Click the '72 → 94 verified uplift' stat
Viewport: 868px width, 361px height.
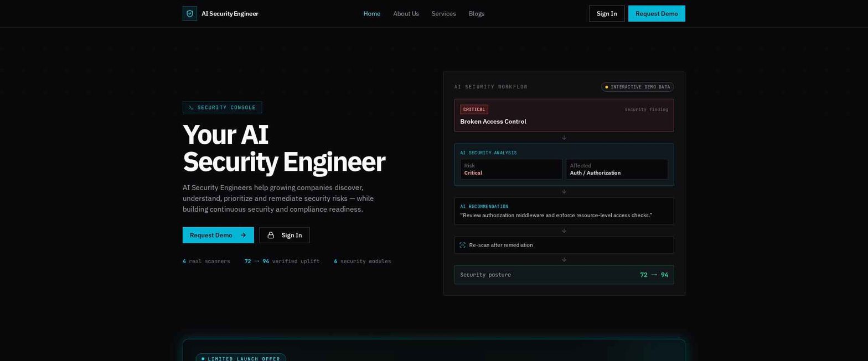282,261
